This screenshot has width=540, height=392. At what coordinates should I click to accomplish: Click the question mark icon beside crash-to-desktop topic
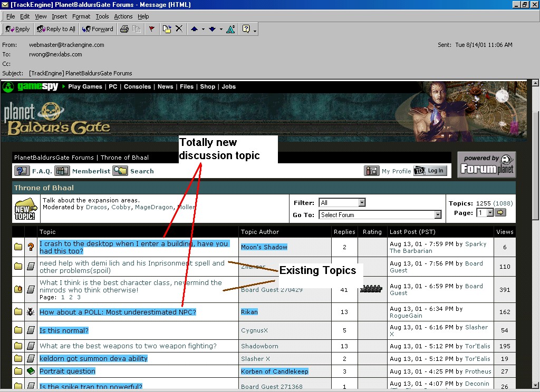31,247
